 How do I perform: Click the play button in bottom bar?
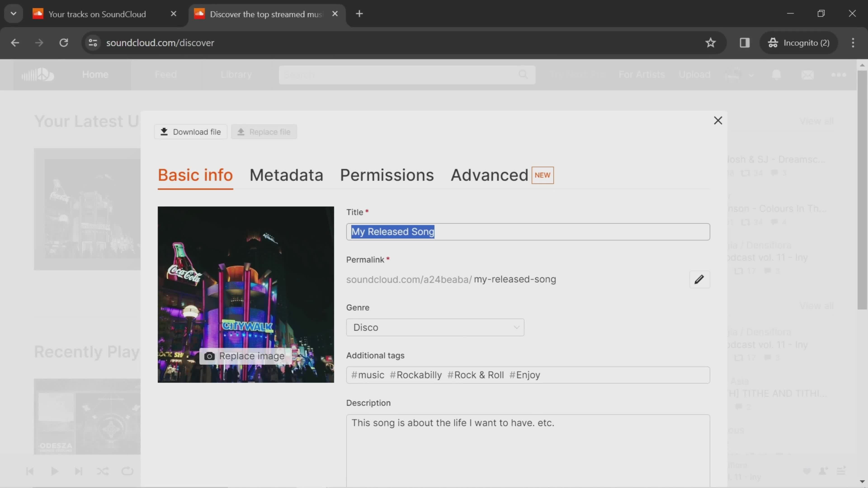tap(54, 471)
